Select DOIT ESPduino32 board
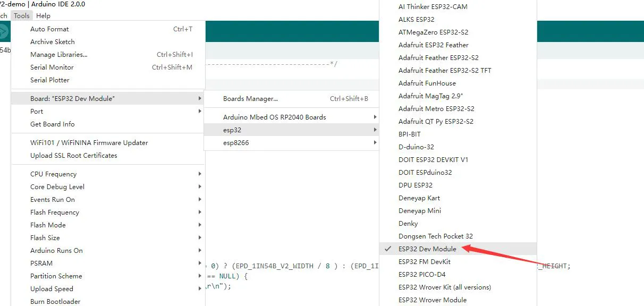This screenshot has height=306, width=644. click(458, 173)
